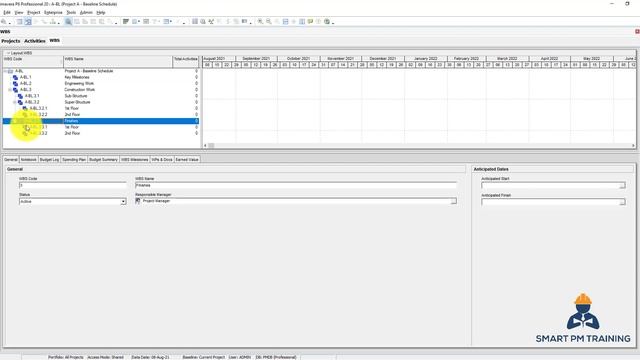
Task: Click the green note toolbar icon
Action: click(310, 21)
